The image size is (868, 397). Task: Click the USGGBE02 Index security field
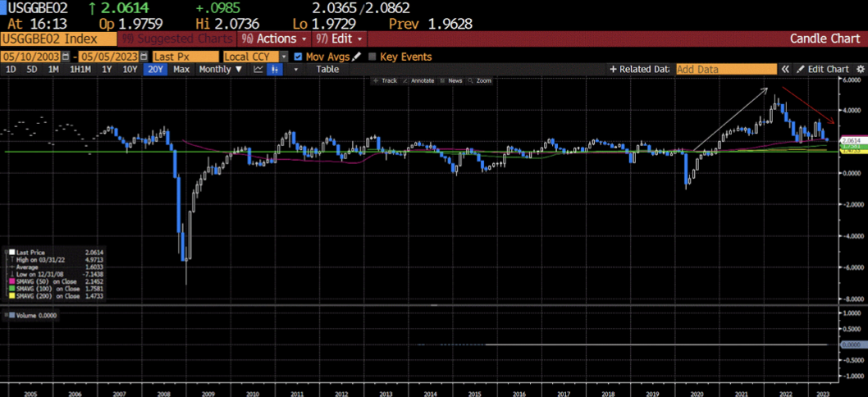coord(59,39)
